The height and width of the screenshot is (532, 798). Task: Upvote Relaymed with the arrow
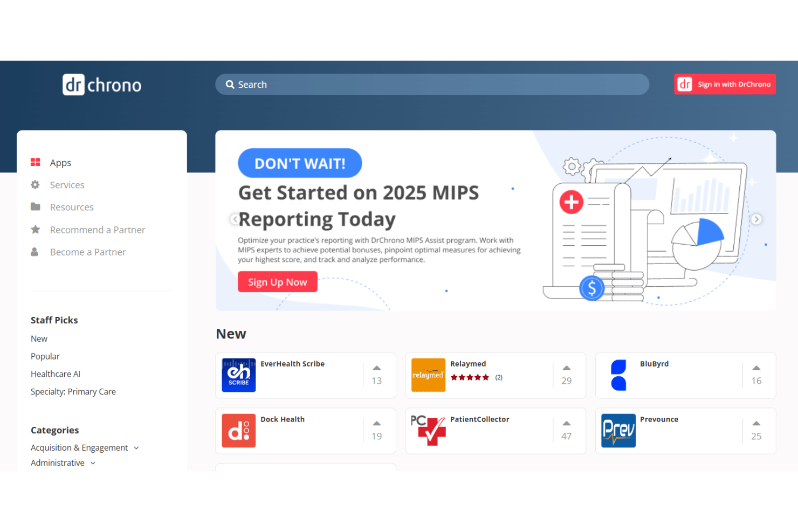567,368
